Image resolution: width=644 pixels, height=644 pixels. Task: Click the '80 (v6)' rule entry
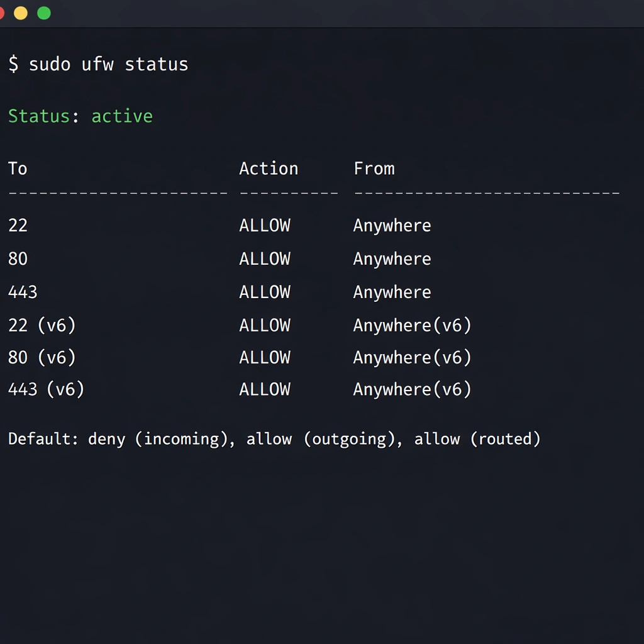[42, 358]
